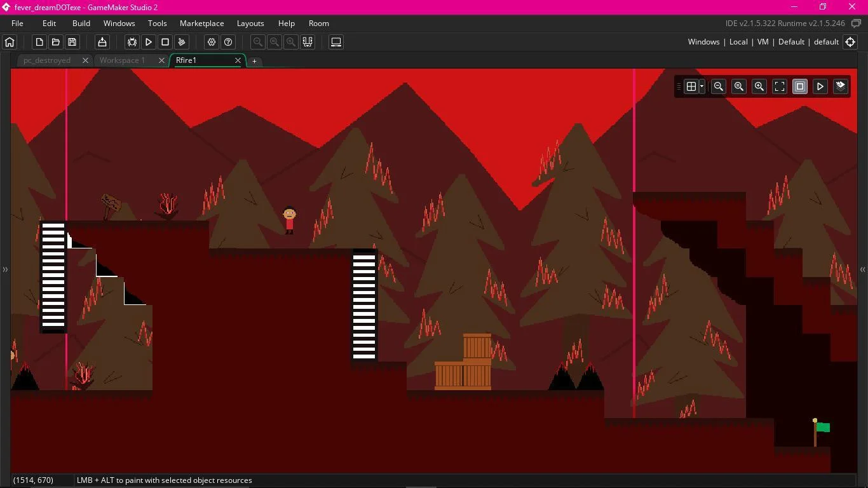The height and width of the screenshot is (488, 868).
Task: Expand the right side panel chevron
Action: click(862, 270)
